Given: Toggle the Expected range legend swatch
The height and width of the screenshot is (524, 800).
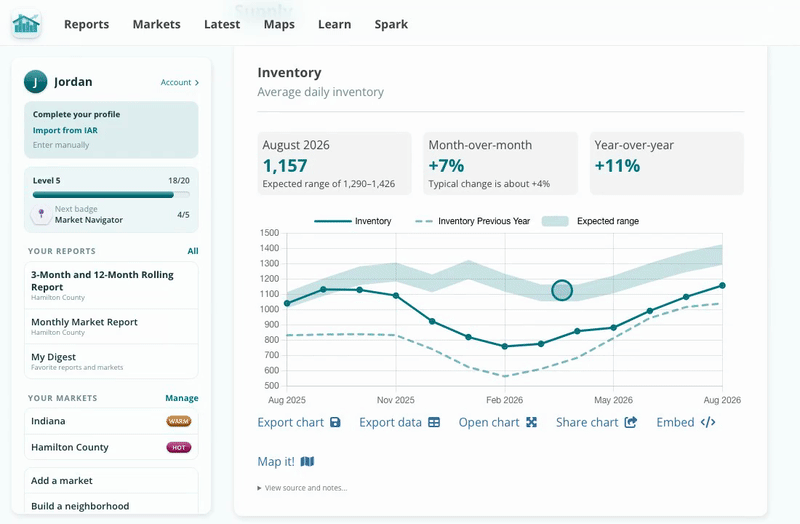Looking at the screenshot, I should 555,221.
